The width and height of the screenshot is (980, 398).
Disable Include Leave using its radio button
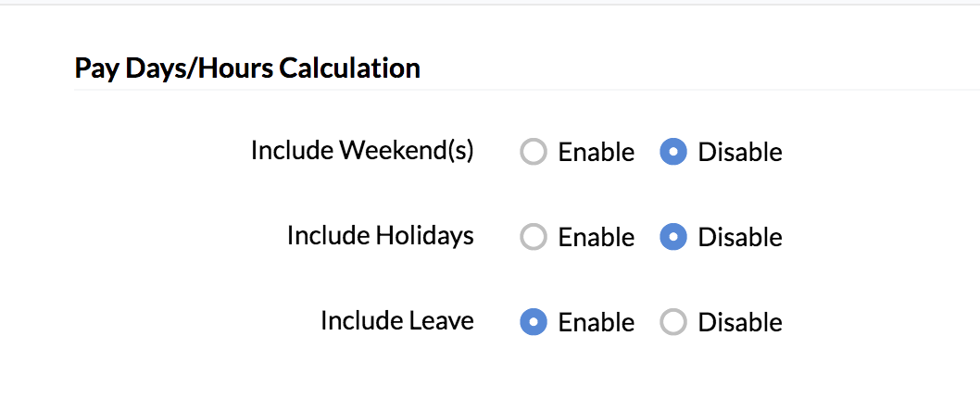pos(673,322)
